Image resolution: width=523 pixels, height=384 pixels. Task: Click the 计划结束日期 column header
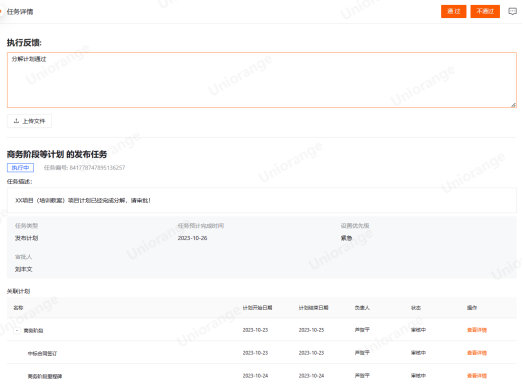pos(313,308)
